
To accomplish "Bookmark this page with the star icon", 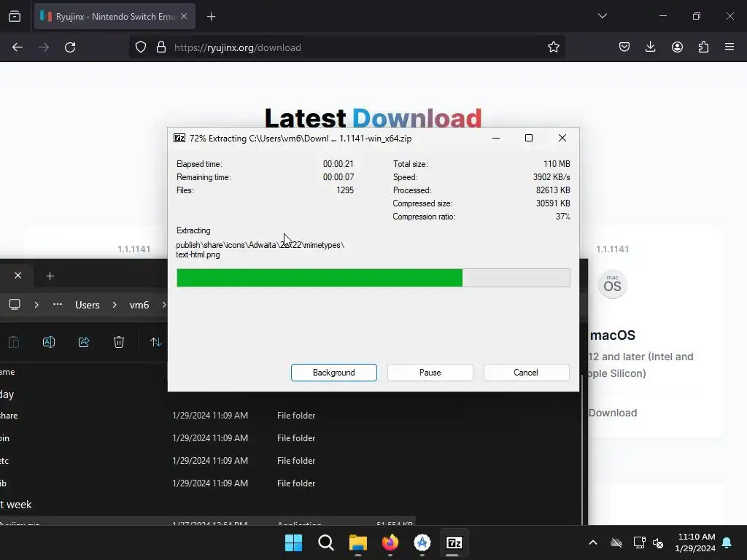I will tap(553, 47).
